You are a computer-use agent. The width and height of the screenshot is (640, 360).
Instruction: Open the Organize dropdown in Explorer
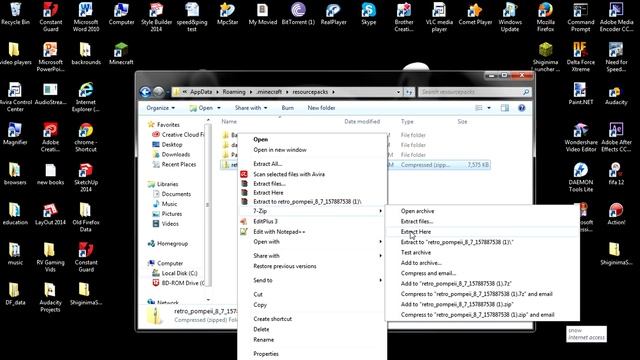(x=160, y=108)
